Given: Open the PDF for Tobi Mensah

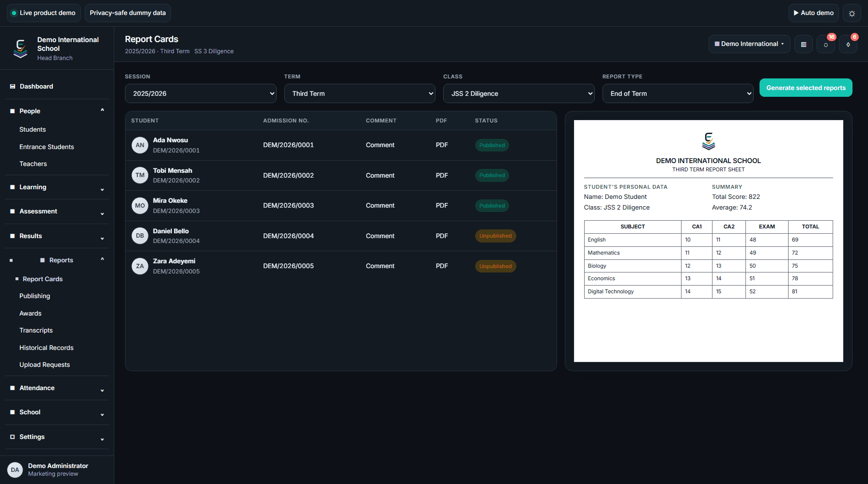Looking at the screenshot, I should coord(442,175).
